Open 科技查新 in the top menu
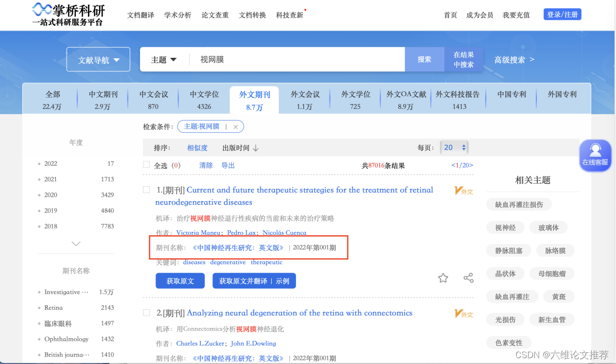616x364 pixels. coord(289,15)
